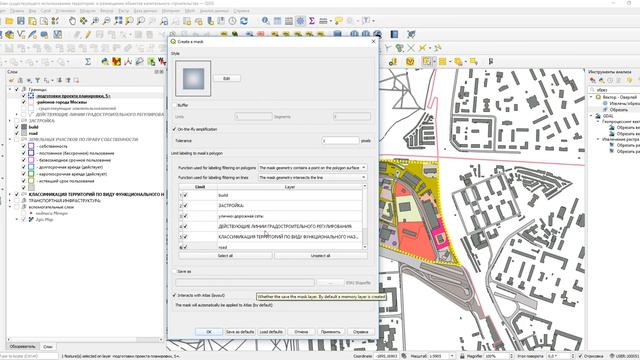Click the Show Layout Manager icon
640x360 pixels.
coord(44,21)
